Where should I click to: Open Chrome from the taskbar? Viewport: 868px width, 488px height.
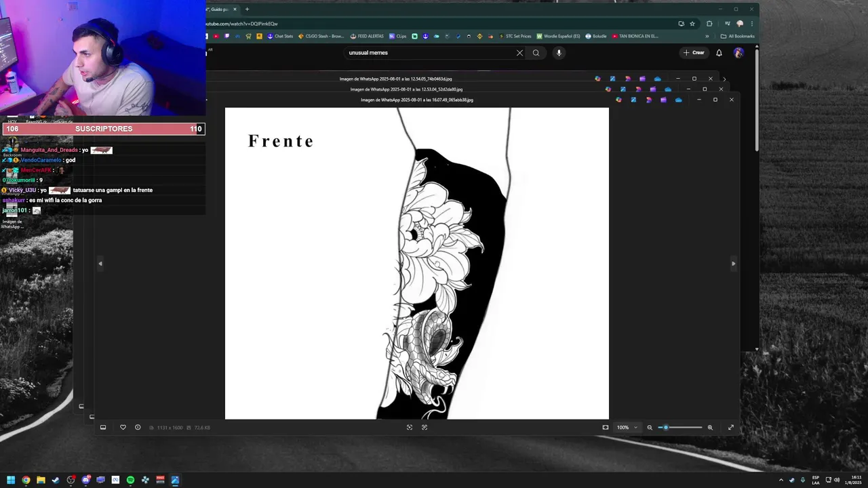click(26, 480)
